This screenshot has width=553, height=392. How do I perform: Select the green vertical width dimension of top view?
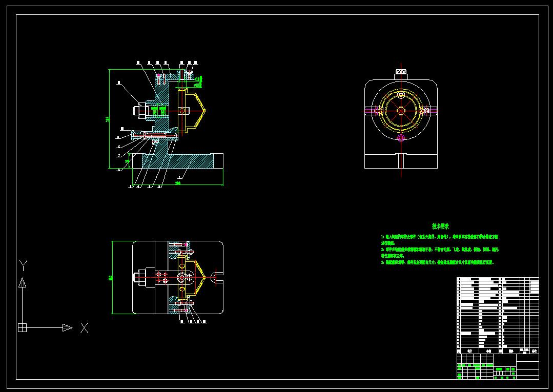click(112, 277)
